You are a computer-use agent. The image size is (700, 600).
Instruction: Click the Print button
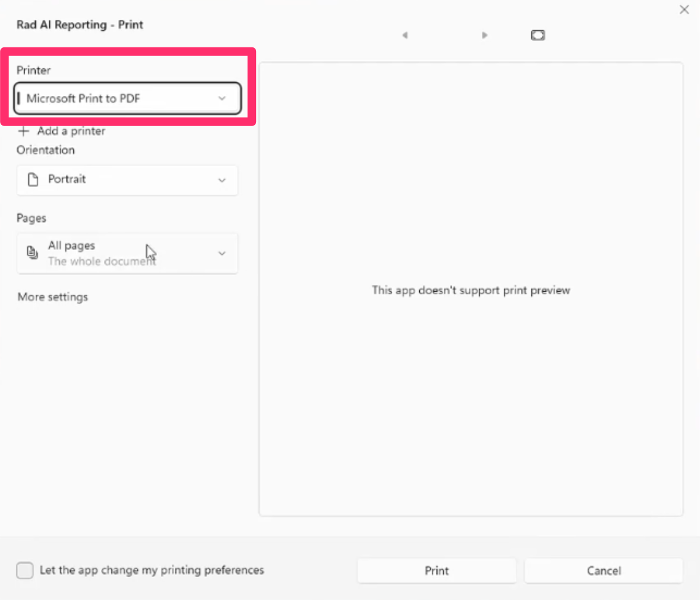[436, 570]
